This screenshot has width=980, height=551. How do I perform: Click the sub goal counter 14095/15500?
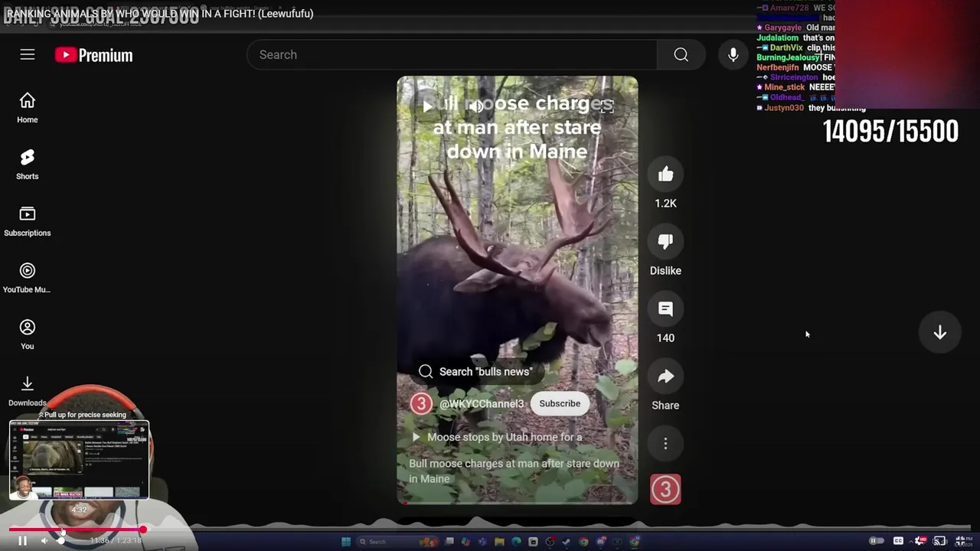point(890,132)
